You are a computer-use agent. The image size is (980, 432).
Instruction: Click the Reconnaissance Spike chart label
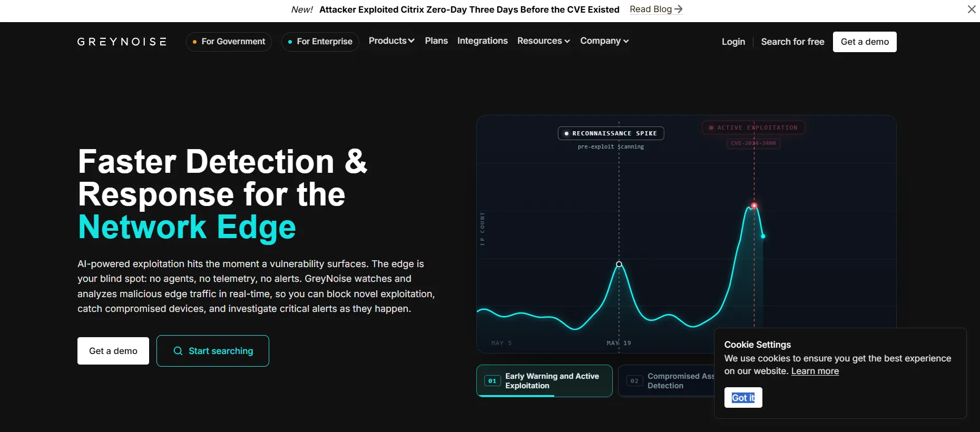[x=611, y=133]
